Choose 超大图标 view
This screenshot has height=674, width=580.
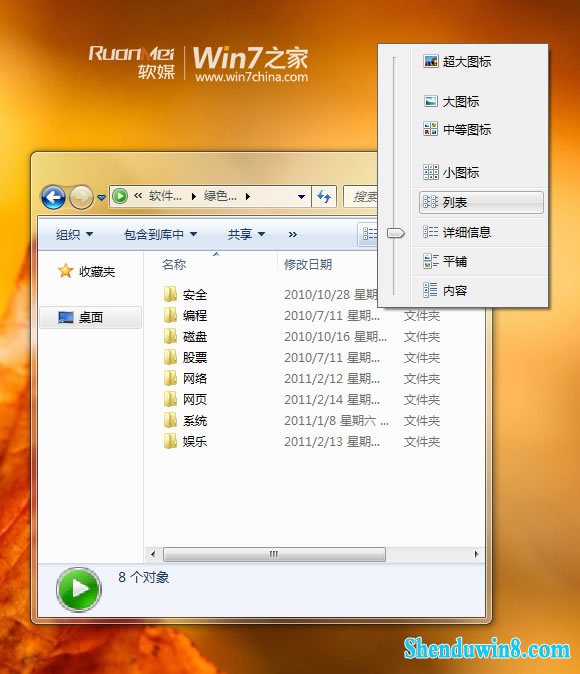(457, 61)
